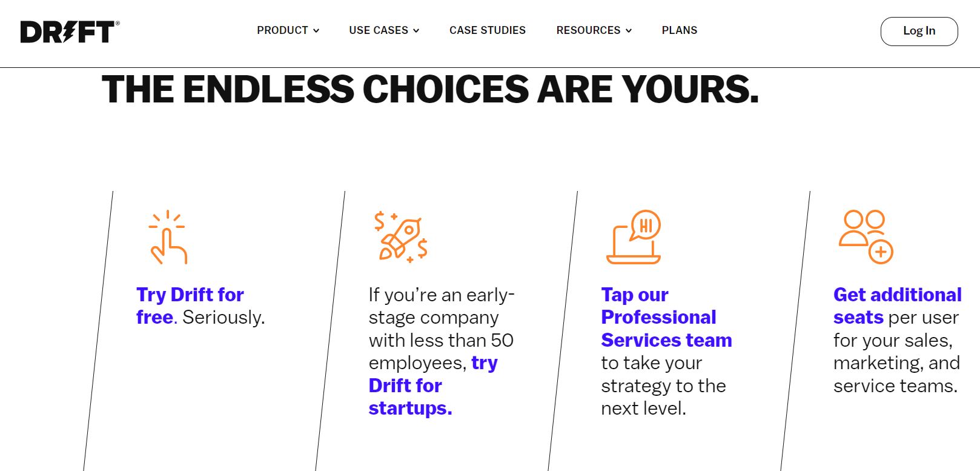Open the Product navigation item
980x471 pixels.
point(282,30)
